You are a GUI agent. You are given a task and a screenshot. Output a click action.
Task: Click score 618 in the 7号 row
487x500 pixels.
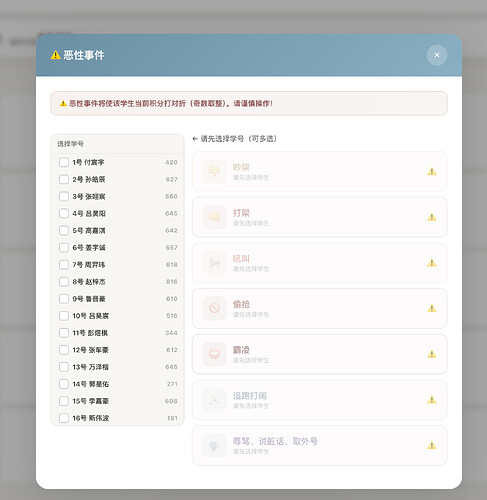point(172,265)
